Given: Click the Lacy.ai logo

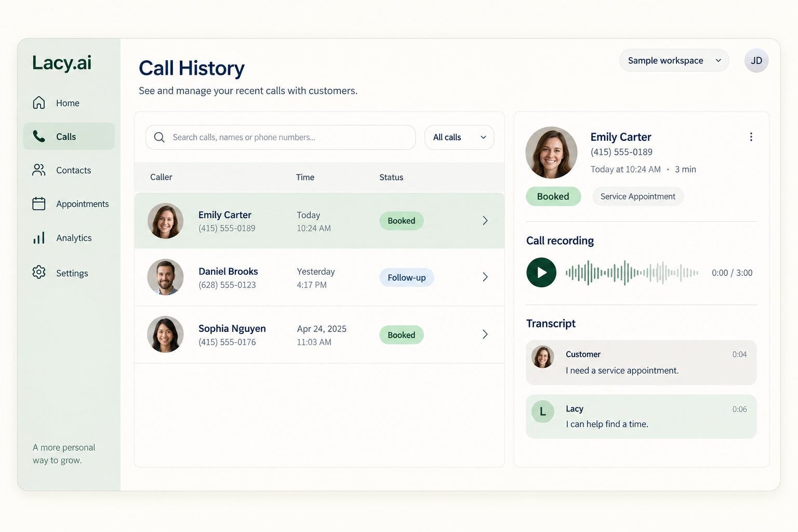Looking at the screenshot, I should click(x=62, y=63).
